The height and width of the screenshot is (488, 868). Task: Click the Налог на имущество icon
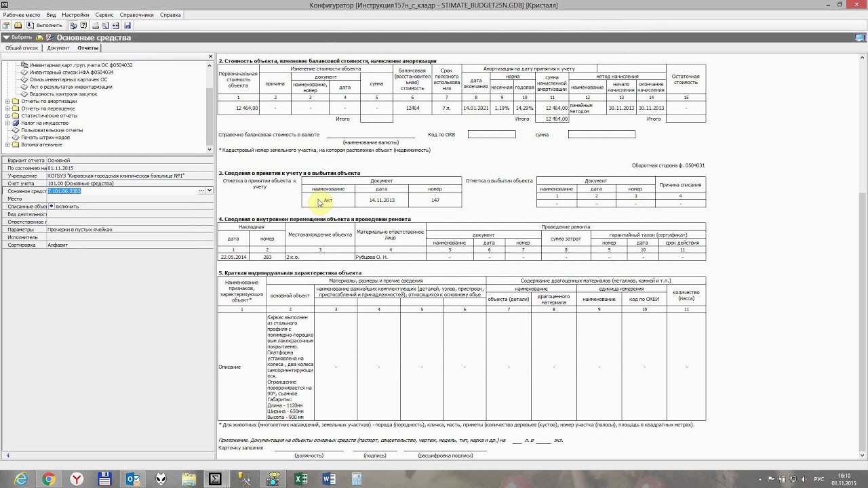16,123
